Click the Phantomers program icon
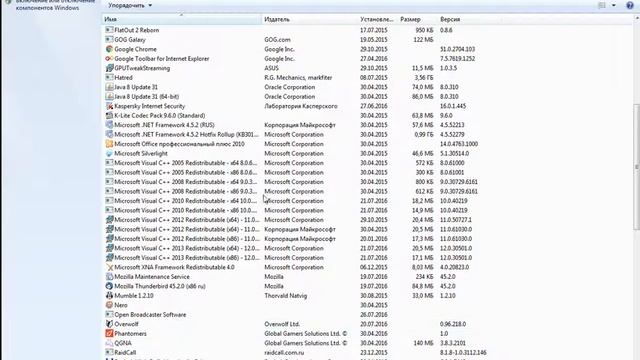The height and width of the screenshot is (360, 640). pyautogui.click(x=109, y=333)
